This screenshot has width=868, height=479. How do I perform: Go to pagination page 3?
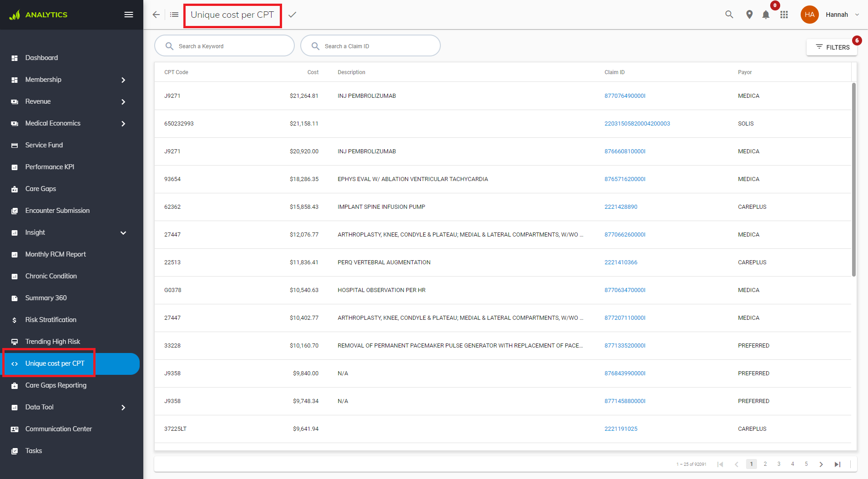779,464
